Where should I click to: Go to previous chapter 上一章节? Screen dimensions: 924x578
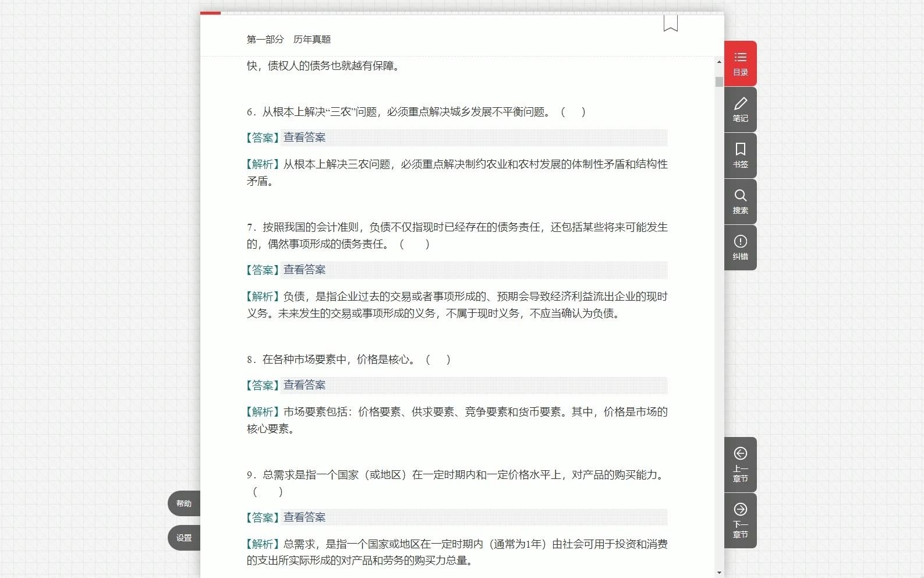click(x=740, y=464)
